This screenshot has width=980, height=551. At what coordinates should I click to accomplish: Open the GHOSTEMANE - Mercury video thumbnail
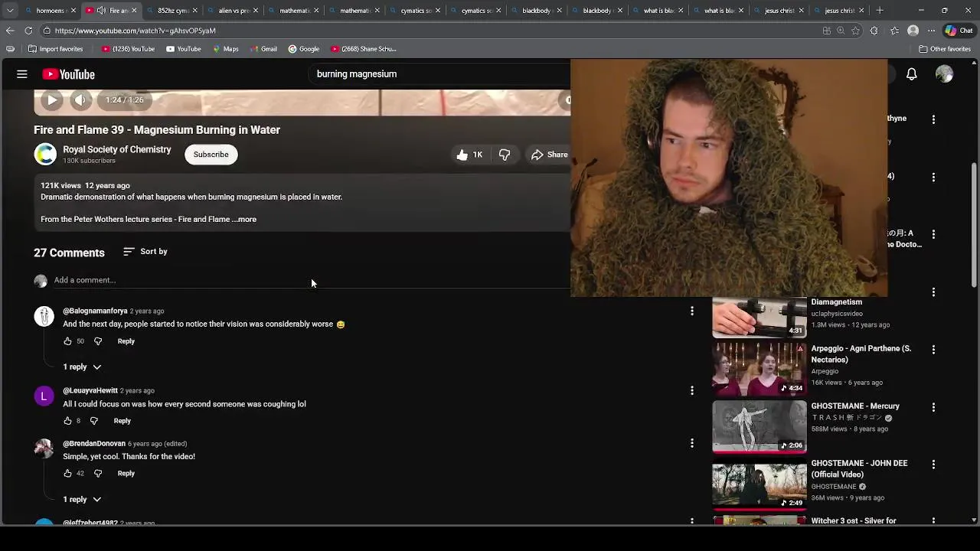tap(759, 427)
